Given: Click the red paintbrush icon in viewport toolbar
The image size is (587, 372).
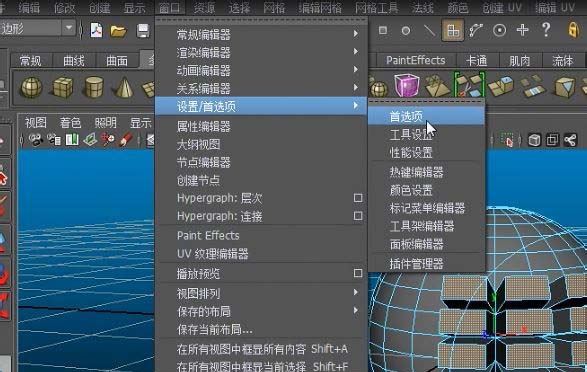Looking at the screenshot, I should tap(125, 140).
